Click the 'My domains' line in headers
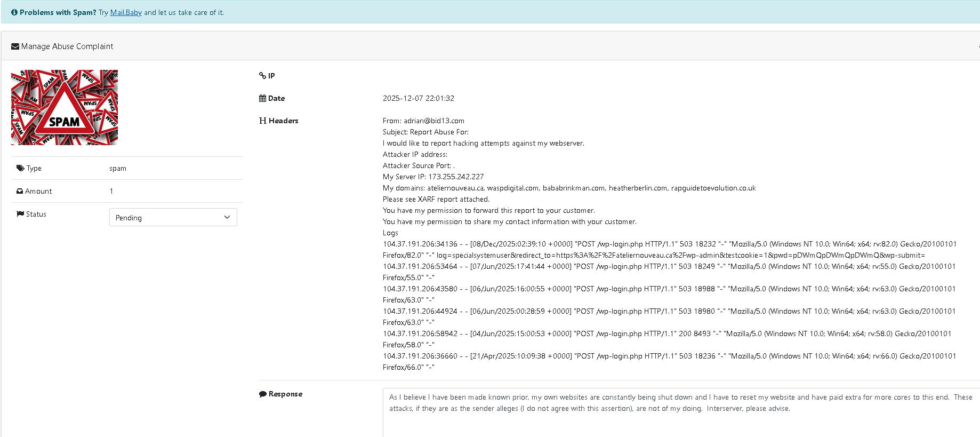Viewport: 980px width, 437px height. click(x=569, y=188)
